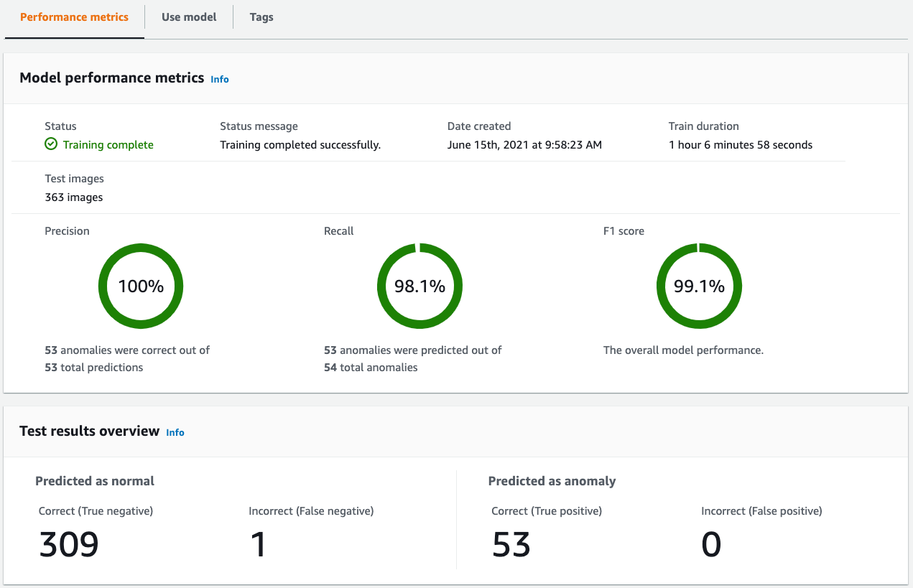Click the Precision 100% donut chart

click(x=141, y=286)
